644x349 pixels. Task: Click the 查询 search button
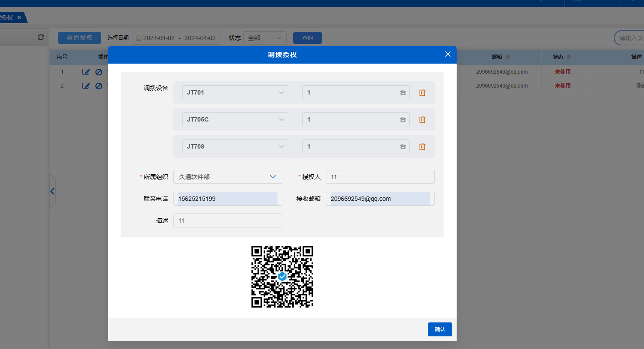pos(307,38)
